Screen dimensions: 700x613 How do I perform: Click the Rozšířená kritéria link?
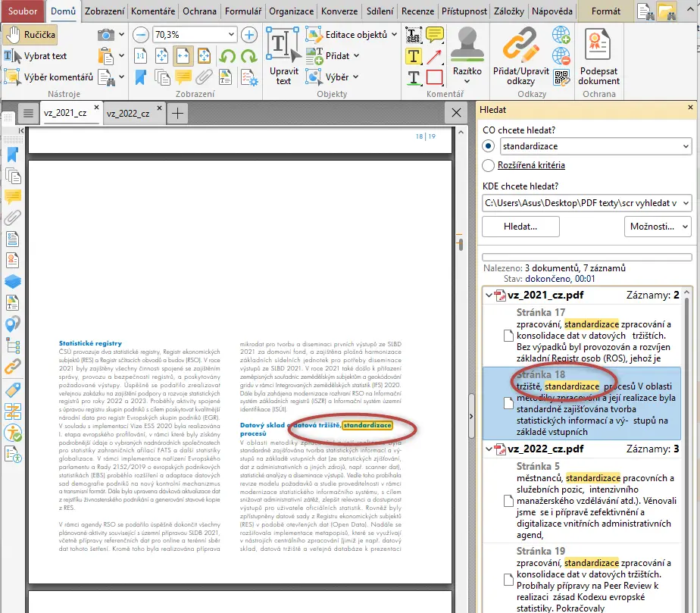(x=531, y=165)
